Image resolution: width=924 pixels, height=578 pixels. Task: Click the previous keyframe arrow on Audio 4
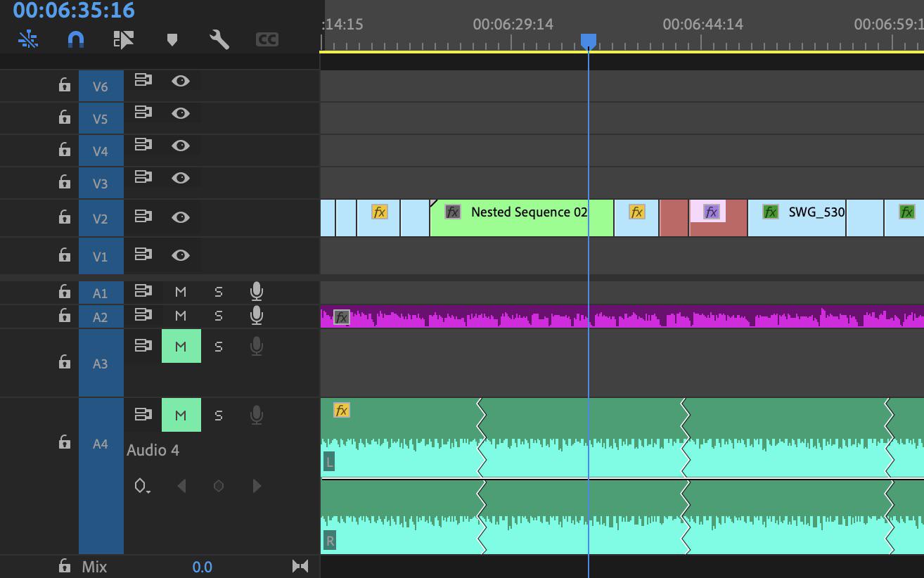(x=181, y=486)
